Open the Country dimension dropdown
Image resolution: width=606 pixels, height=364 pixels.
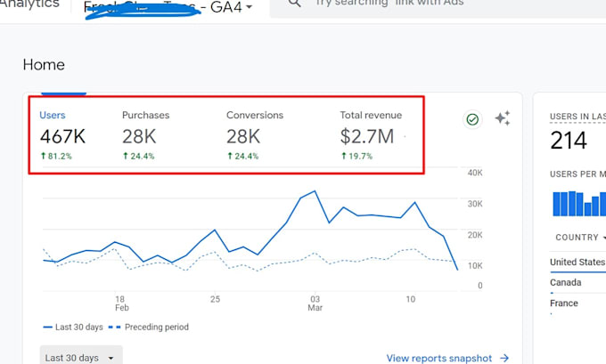[579, 238]
